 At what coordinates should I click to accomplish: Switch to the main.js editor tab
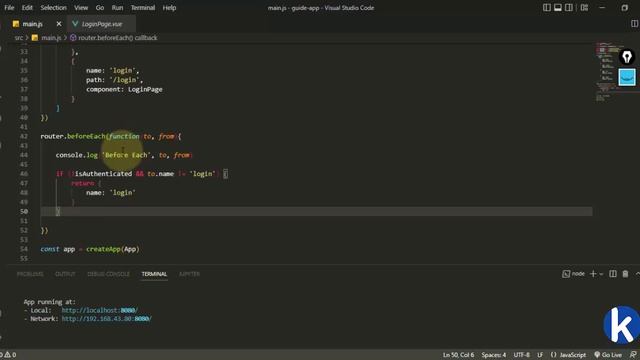pos(33,24)
